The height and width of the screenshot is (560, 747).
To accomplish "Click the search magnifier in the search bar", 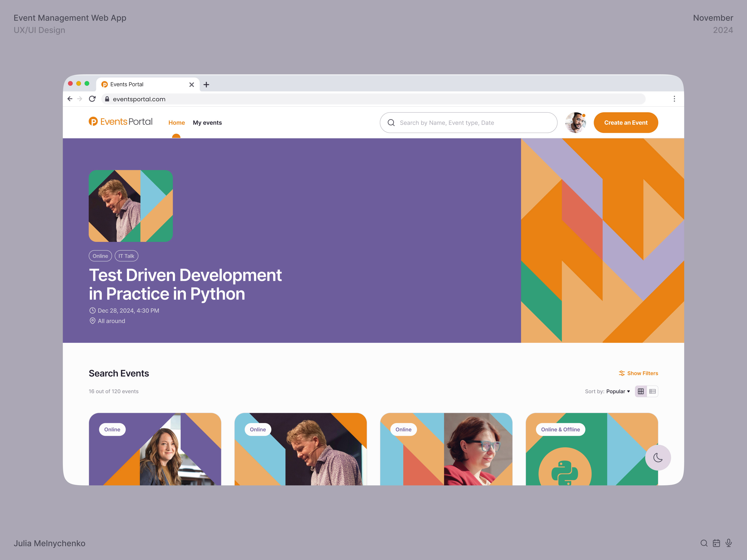I will [x=391, y=123].
